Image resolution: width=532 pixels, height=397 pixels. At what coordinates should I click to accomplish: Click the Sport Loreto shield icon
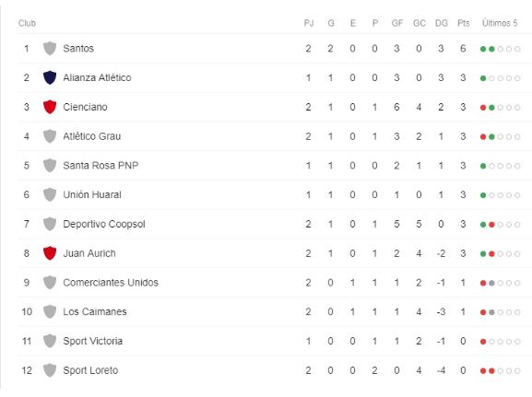[50, 370]
